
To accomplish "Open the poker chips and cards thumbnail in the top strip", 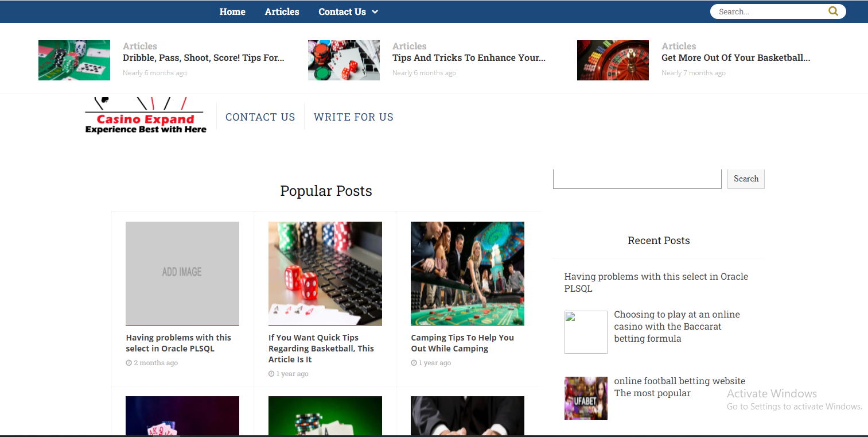I will (x=74, y=60).
